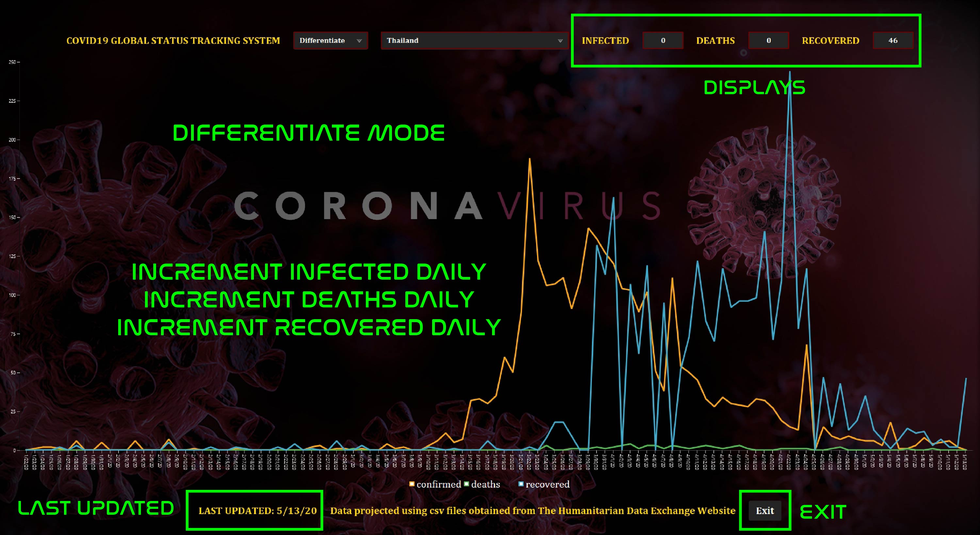Click the DEATHS count field
Image resolution: width=980 pixels, height=535 pixels.
[768, 40]
